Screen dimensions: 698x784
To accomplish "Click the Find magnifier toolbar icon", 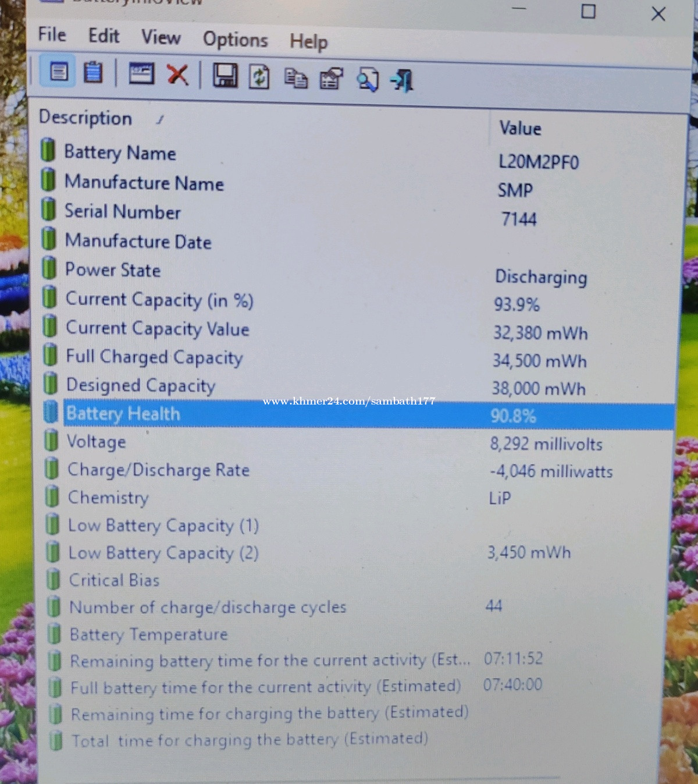I will pyautogui.click(x=368, y=80).
